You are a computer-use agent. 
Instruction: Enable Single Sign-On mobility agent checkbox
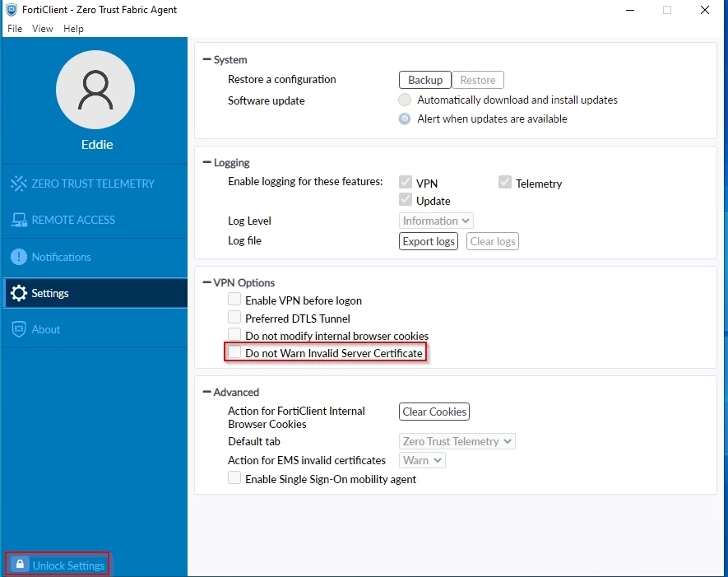pyautogui.click(x=234, y=477)
